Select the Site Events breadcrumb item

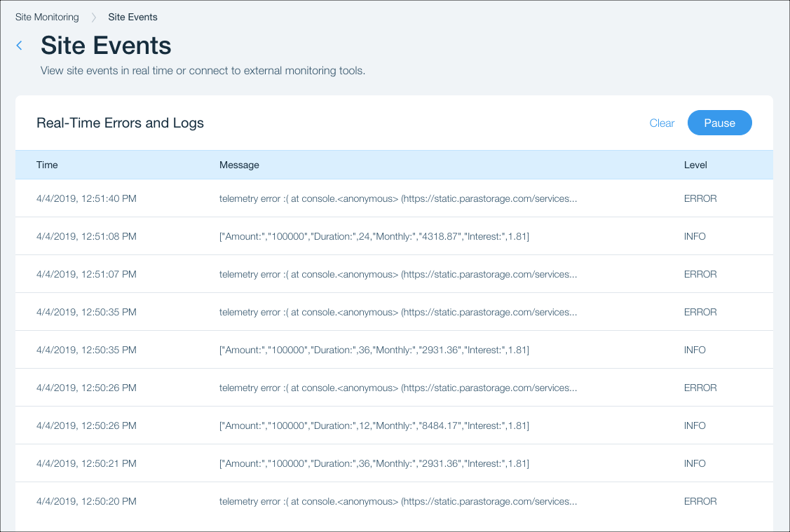pos(132,17)
